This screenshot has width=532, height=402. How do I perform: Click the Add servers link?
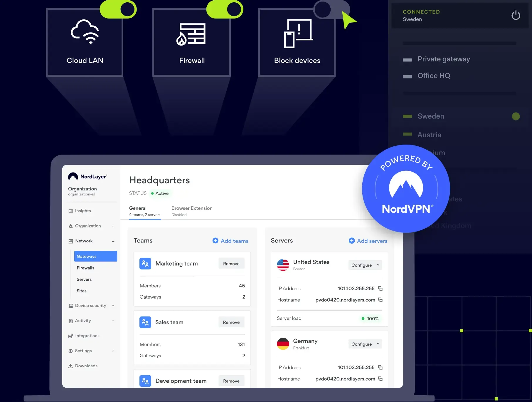[372, 241]
